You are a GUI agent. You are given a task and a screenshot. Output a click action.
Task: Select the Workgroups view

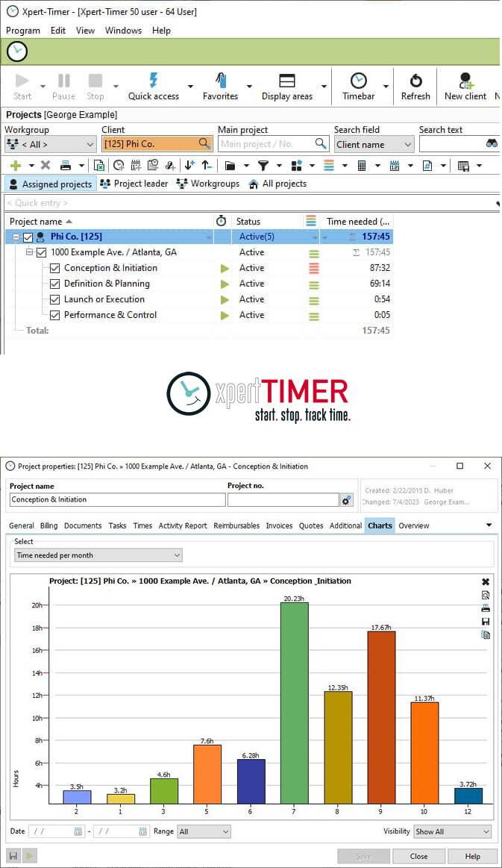pos(208,184)
